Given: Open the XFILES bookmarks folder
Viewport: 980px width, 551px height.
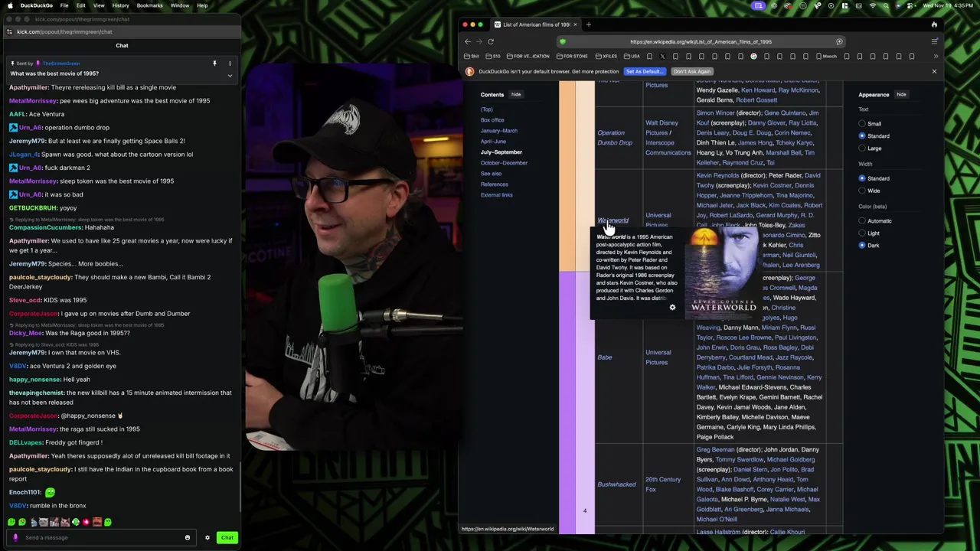Looking at the screenshot, I should click(x=606, y=56).
